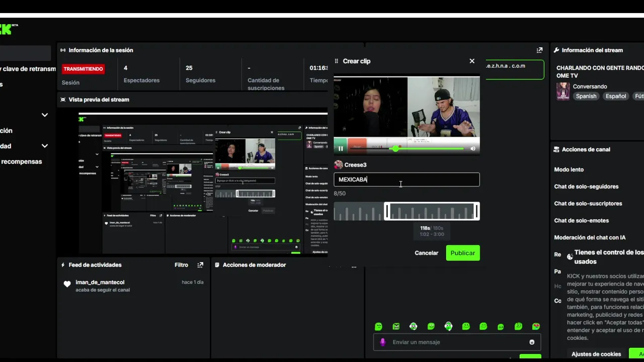The width and height of the screenshot is (644, 362).
Task: Insert the heart-eyes emote
Action: [x=536, y=326]
